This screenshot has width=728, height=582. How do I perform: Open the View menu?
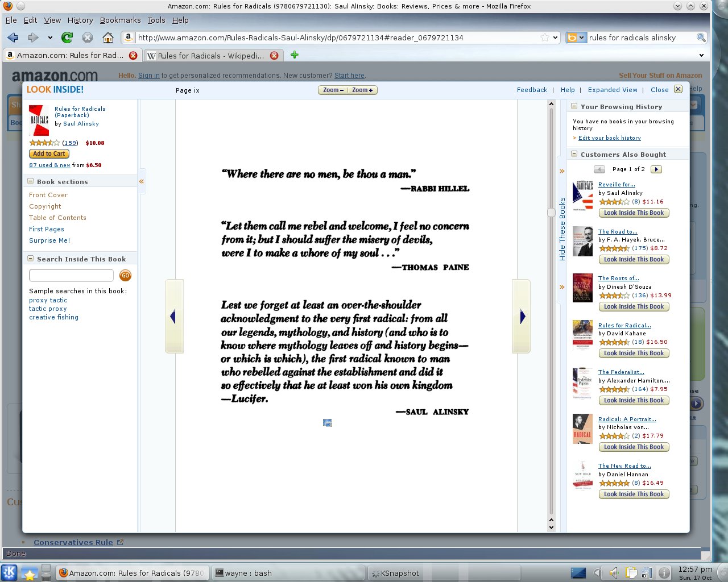52,20
